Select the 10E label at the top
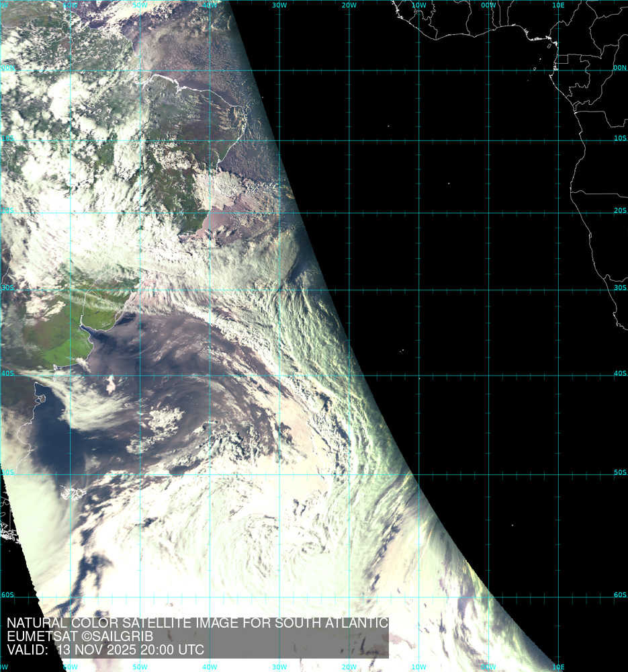Image resolution: width=628 pixels, height=672 pixels. pos(558,5)
